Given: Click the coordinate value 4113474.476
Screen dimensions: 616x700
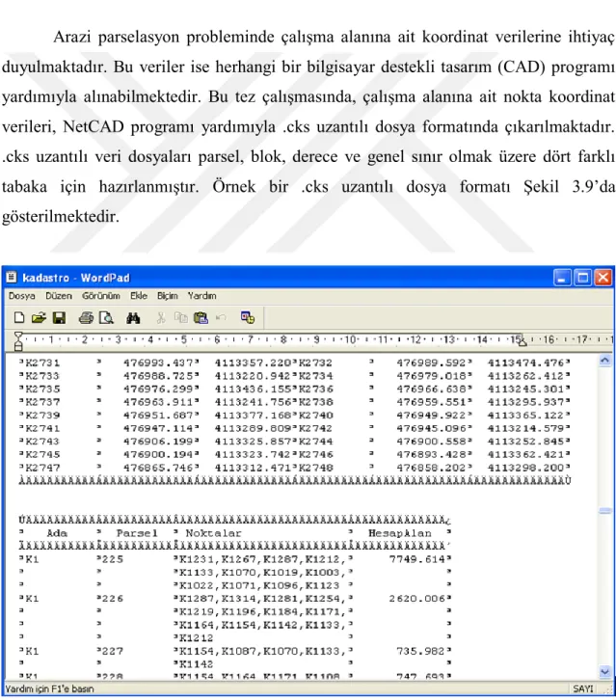Looking at the screenshot, I should tap(526, 363).
